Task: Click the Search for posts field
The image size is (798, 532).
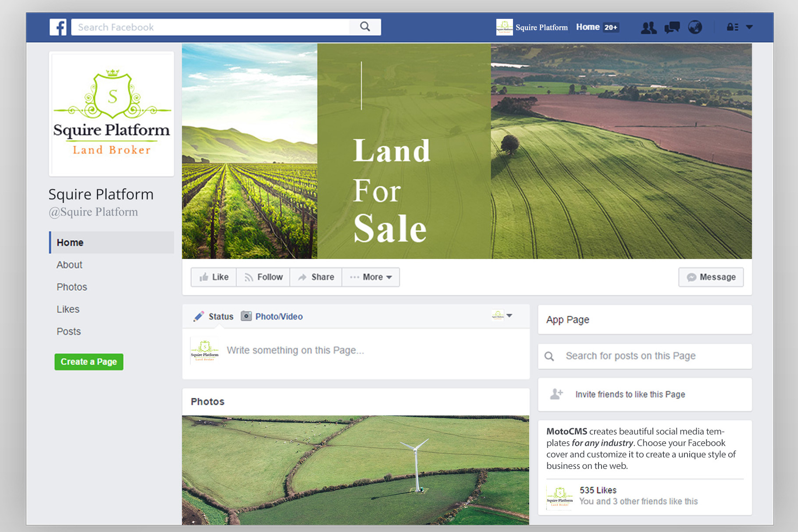Action: click(x=645, y=356)
